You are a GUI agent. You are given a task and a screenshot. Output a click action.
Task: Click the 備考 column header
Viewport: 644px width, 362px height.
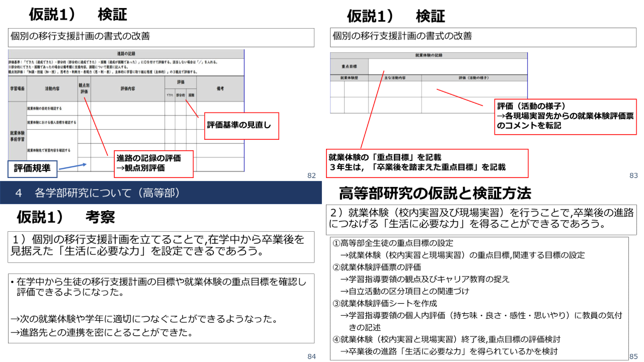point(220,89)
